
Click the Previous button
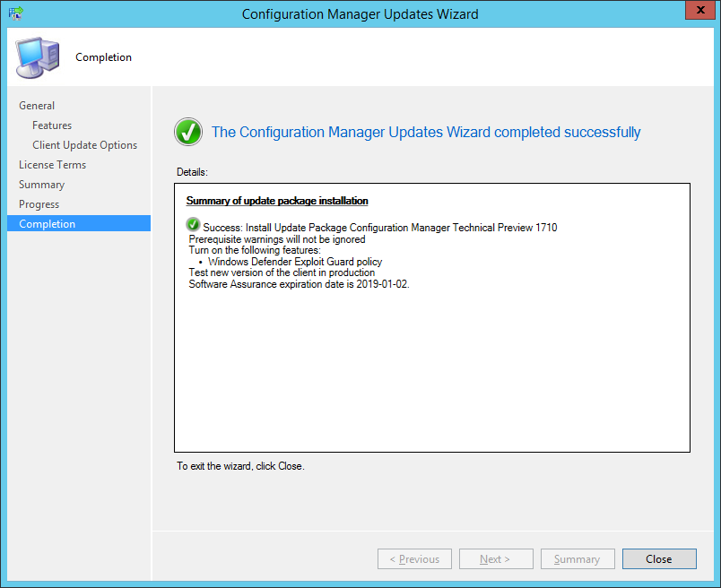[415, 559]
